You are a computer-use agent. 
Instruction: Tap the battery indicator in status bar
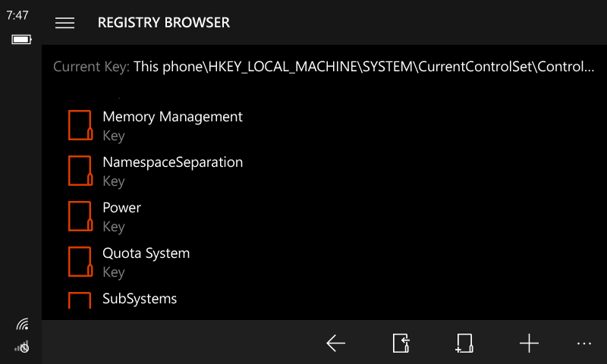pos(20,39)
